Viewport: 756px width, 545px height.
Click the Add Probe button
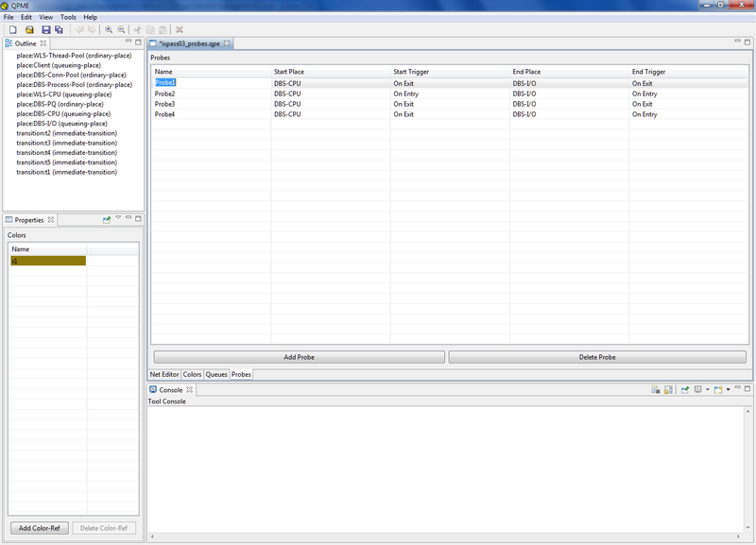click(x=299, y=357)
